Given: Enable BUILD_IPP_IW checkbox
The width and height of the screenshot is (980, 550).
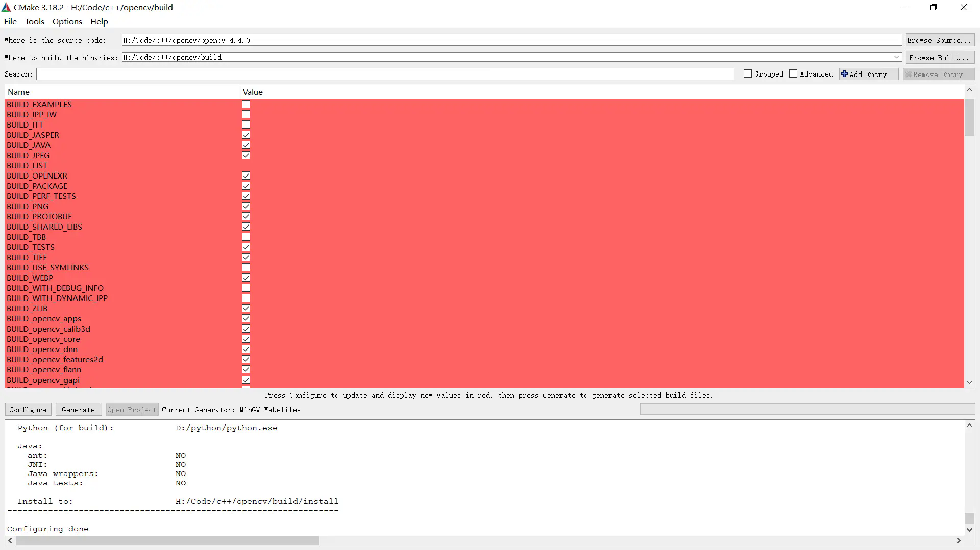Looking at the screenshot, I should (246, 114).
